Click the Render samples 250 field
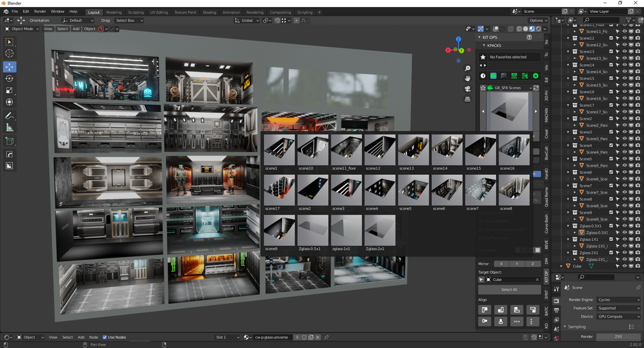The width and height of the screenshot is (644, 348). (x=618, y=336)
